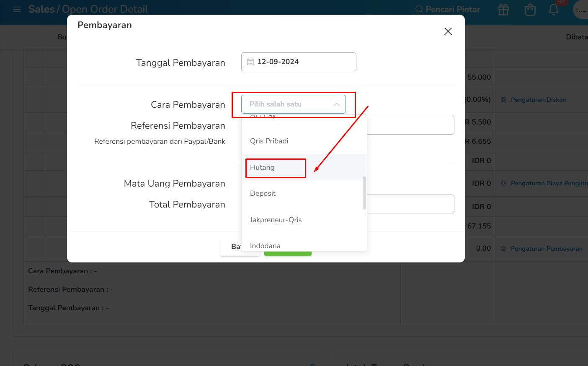Click the Referensi Pembayaran input field
This screenshot has width=588, height=366.
pos(410,125)
